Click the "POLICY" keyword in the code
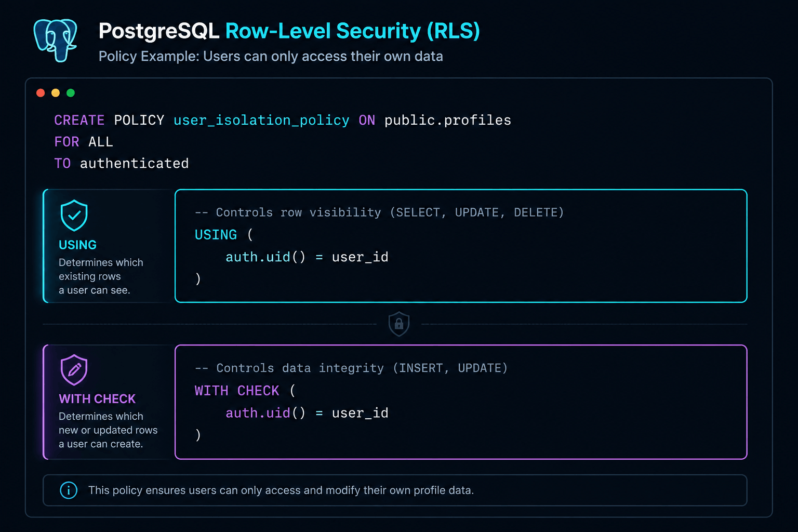Image resolution: width=798 pixels, height=532 pixels. click(139, 121)
